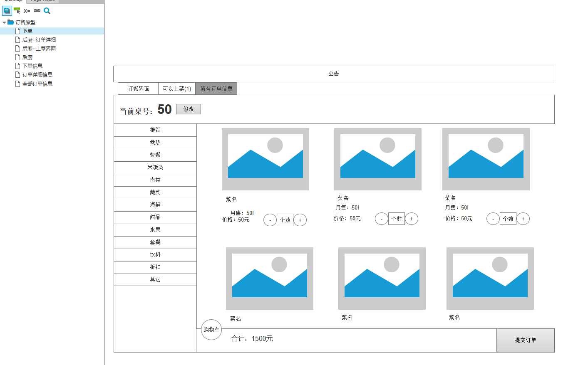Click 个数 field of leftmost top-row dish
The width and height of the screenshot is (588, 365).
tap(285, 220)
